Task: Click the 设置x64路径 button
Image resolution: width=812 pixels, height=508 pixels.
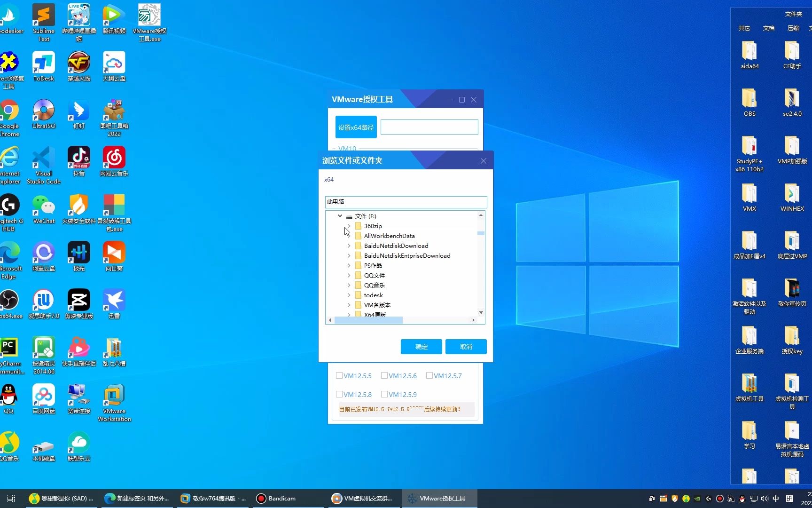Action: tap(356, 127)
